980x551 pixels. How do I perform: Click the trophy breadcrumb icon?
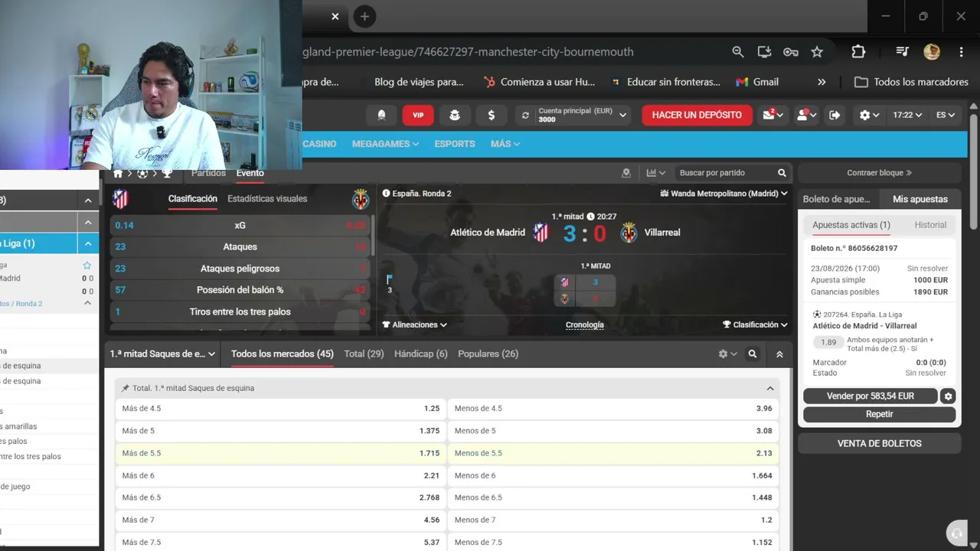(x=167, y=174)
